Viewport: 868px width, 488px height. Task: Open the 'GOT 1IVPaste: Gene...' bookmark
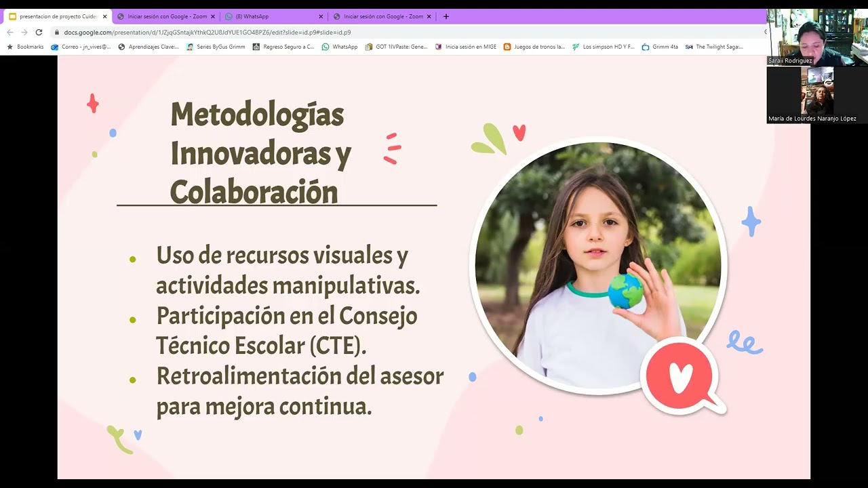(x=397, y=47)
